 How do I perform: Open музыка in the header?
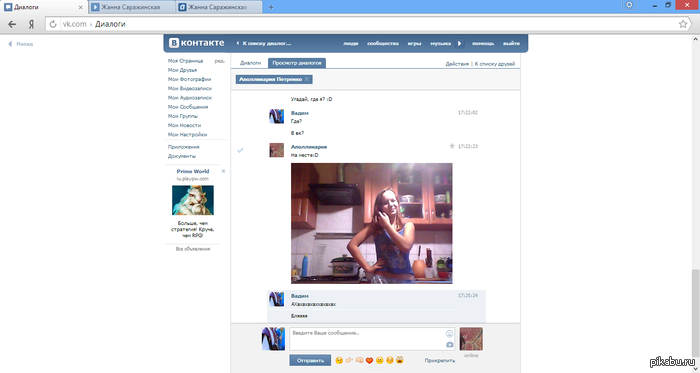(x=440, y=43)
